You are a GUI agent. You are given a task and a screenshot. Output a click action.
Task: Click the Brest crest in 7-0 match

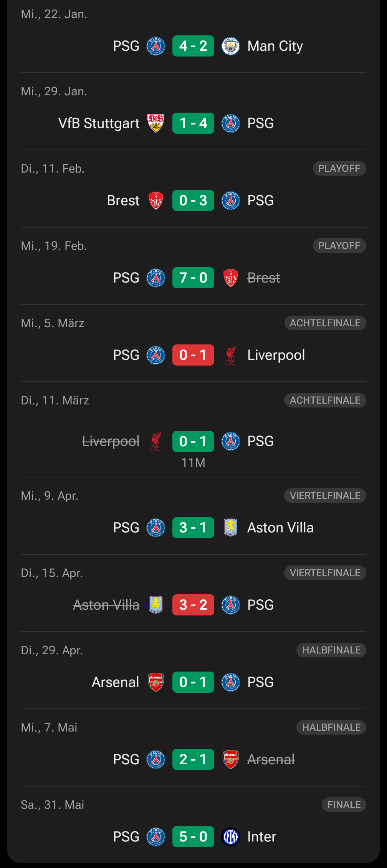[230, 278]
